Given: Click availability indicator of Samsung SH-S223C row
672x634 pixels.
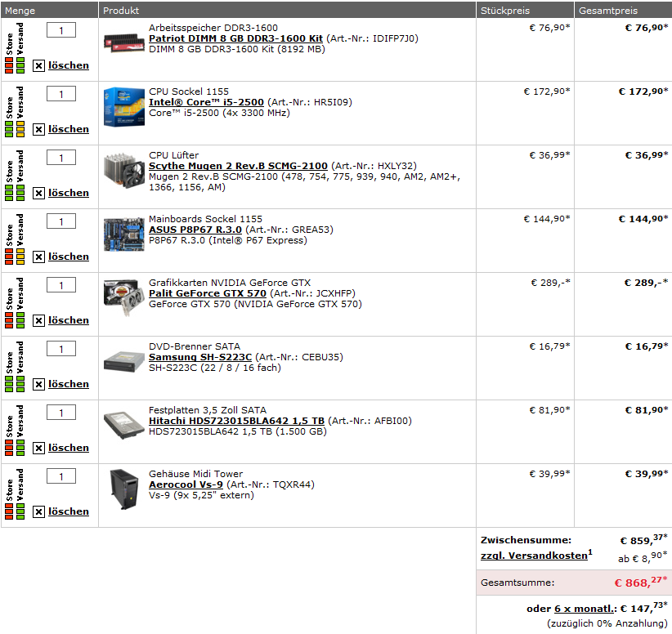Looking at the screenshot, I should tap(15, 367).
